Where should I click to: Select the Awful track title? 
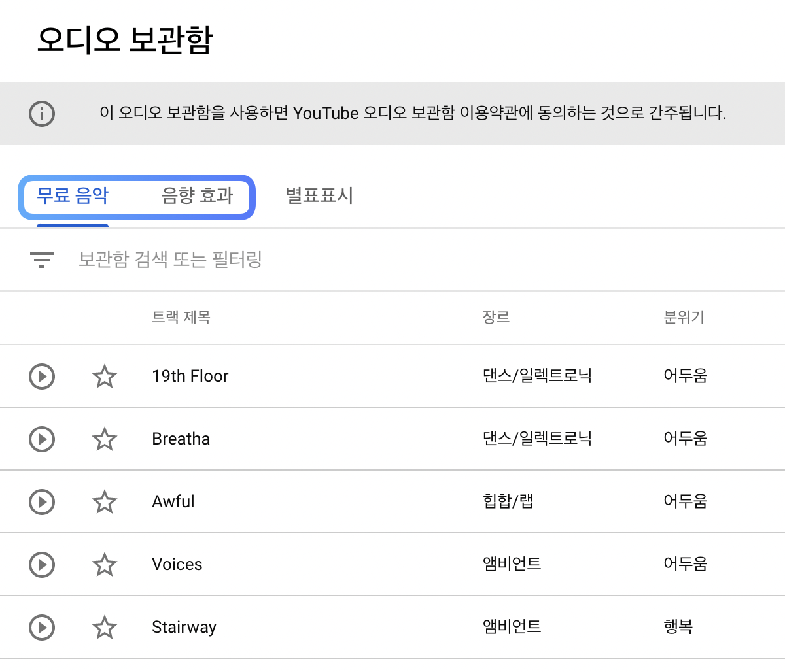[173, 502]
